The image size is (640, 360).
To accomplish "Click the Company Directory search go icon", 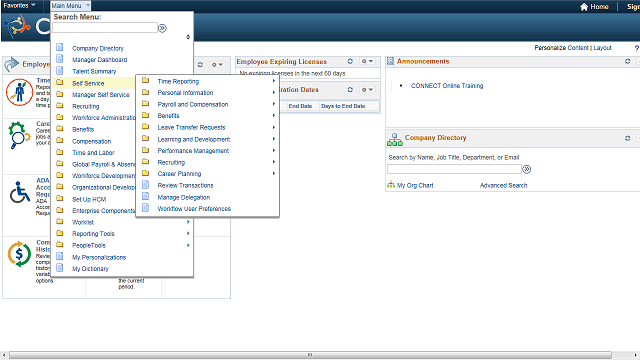I will point(527,169).
